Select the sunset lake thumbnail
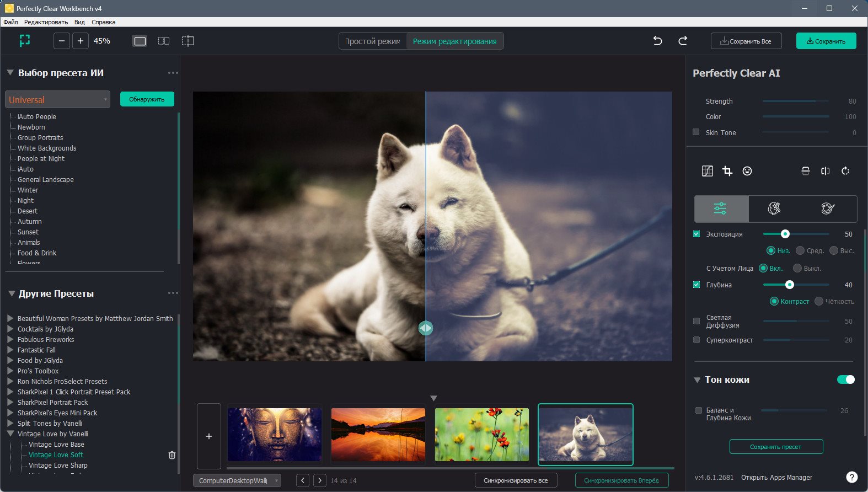 (378, 435)
